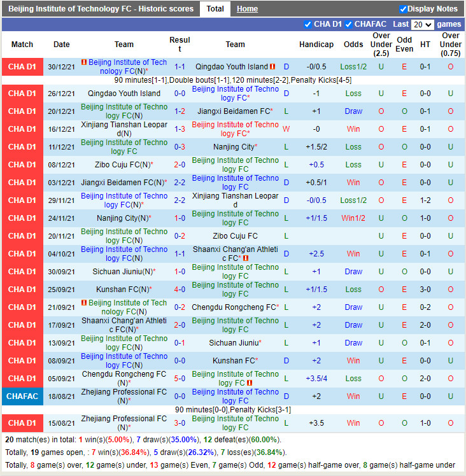Open the 3-0 score on 15/08/21
This screenshot has height=476, width=466.
click(x=180, y=423)
